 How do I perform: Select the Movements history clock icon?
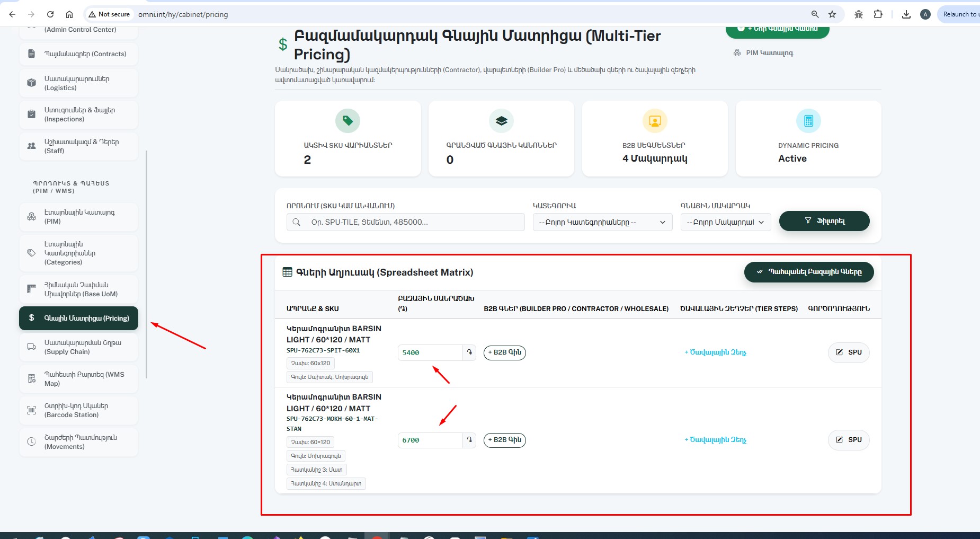click(32, 442)
